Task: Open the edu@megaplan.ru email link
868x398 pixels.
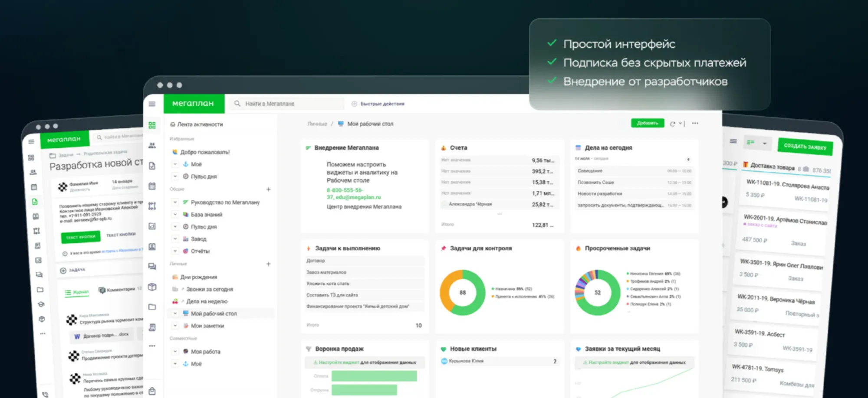Action: tap(358, 197)
